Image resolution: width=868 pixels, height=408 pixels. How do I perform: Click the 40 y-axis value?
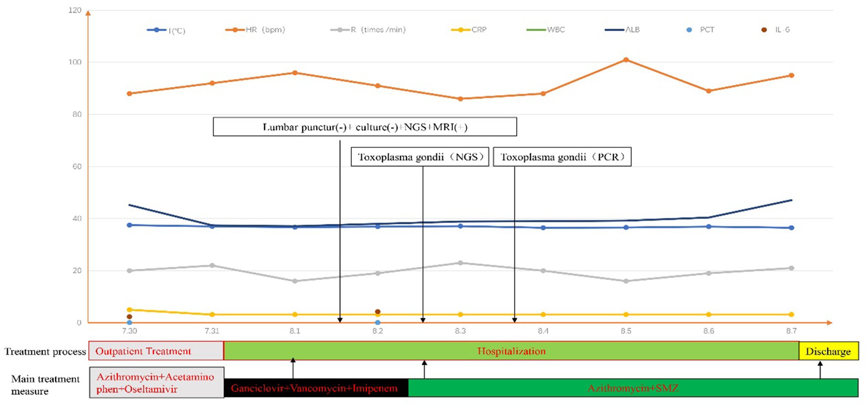(77, 218)
